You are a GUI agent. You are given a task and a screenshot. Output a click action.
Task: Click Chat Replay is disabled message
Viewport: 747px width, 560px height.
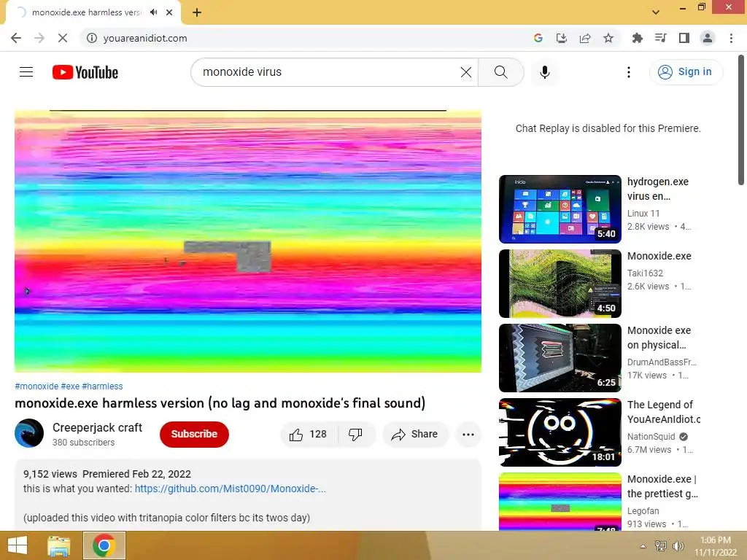(608, 128)
